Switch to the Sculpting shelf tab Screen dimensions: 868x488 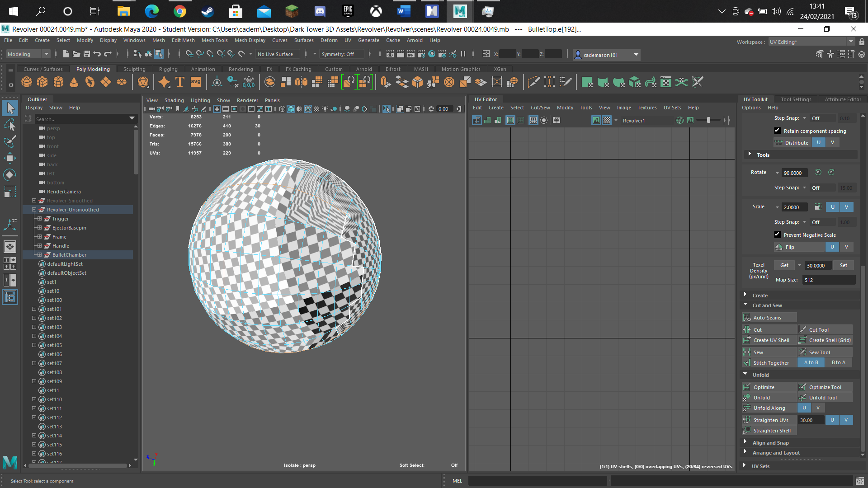point(134,69)
